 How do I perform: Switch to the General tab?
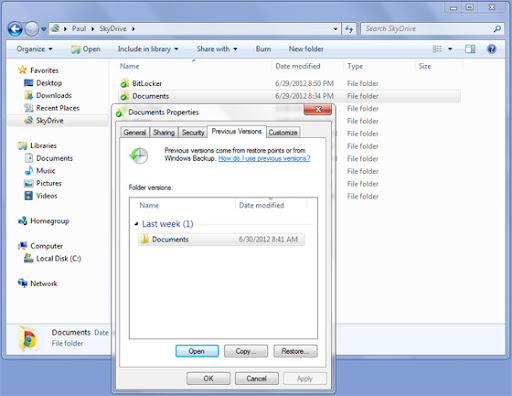point(135,132)
